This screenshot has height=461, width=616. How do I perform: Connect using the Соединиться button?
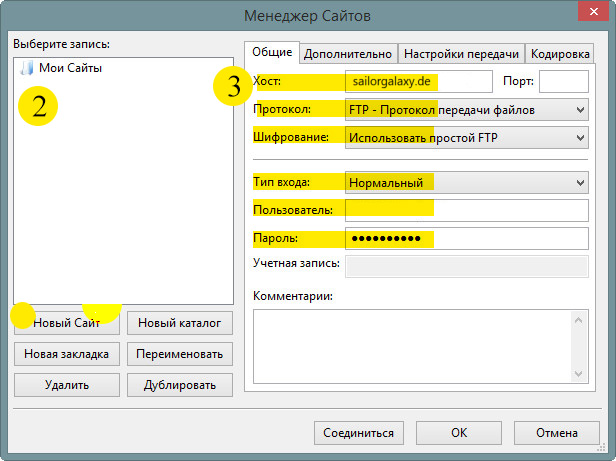point(358,433)
